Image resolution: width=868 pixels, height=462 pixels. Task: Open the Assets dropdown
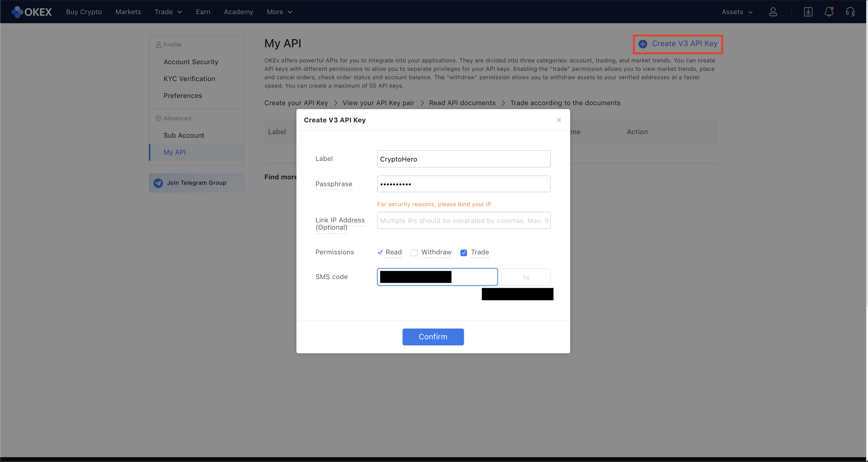737,12
